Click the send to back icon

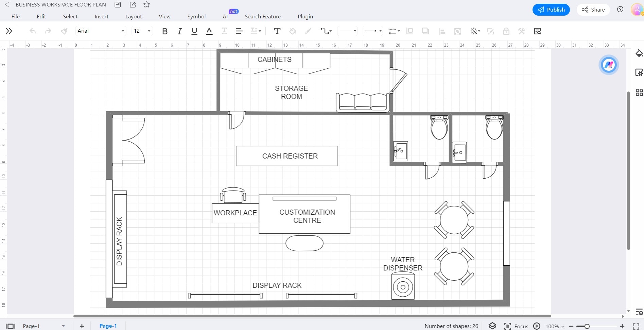(425, 31)
